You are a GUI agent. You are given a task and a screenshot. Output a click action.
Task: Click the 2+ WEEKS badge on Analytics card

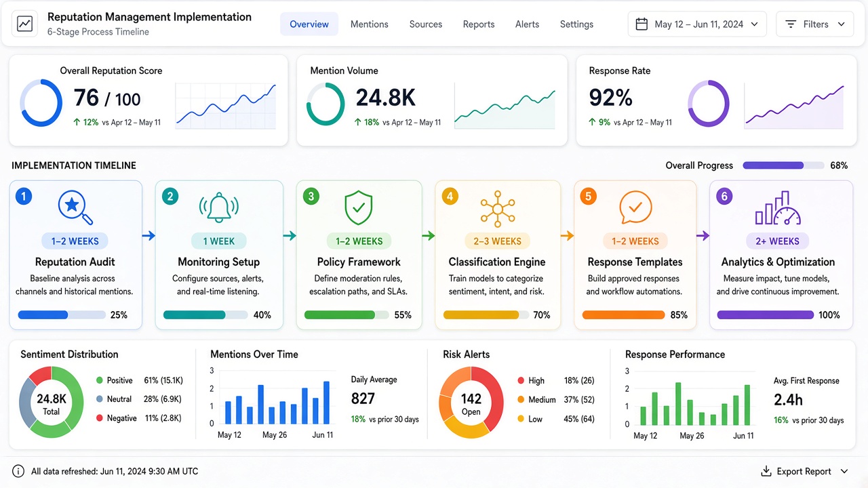777,241
